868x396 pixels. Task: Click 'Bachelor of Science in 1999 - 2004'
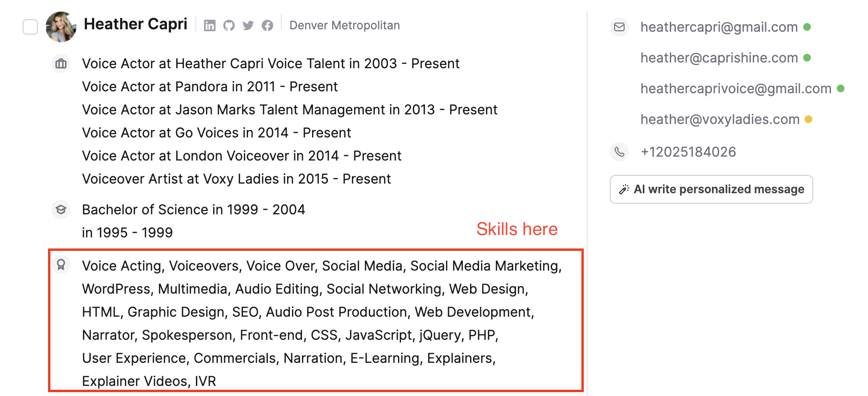[x=193, y=210]
